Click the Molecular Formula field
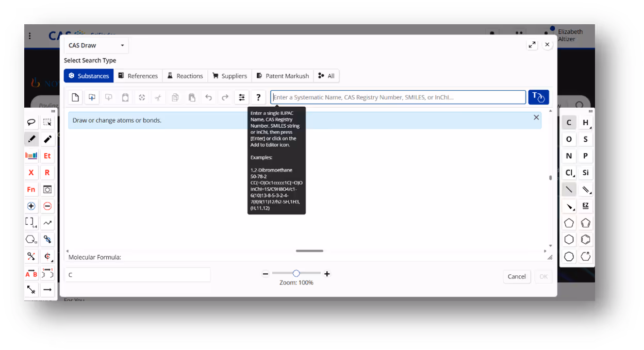This screenshot has height=350, width=644. [138, 275]
